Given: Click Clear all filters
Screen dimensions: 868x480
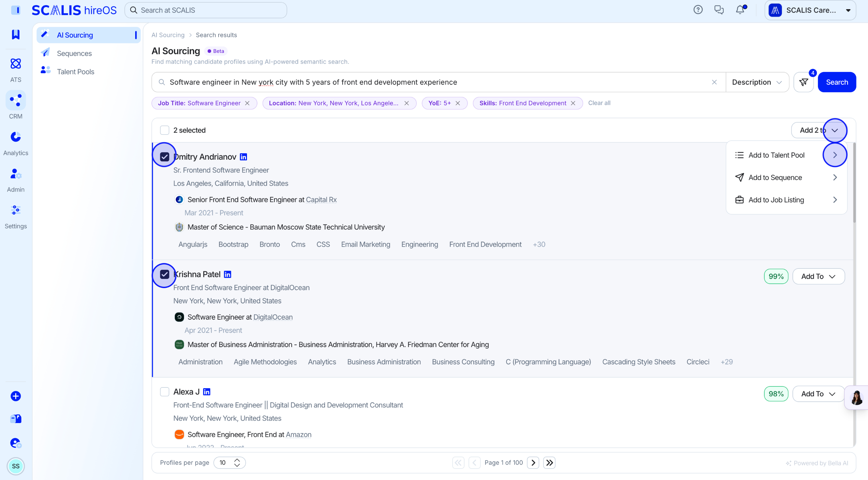Looking at the screenshot, I should click(599, 103).
